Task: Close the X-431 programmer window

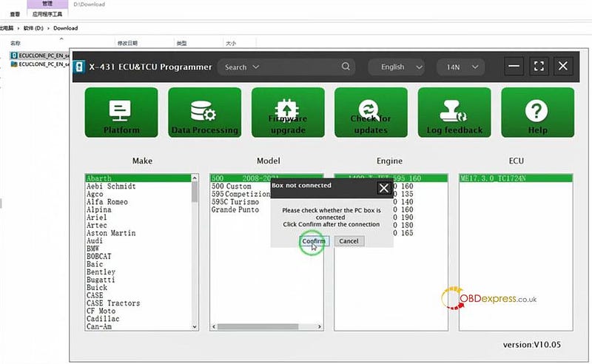Action: coord(563,67)
